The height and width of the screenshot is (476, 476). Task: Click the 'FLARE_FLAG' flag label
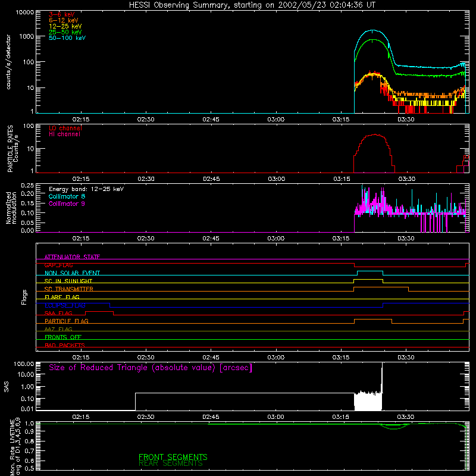(x=62, y=297)
